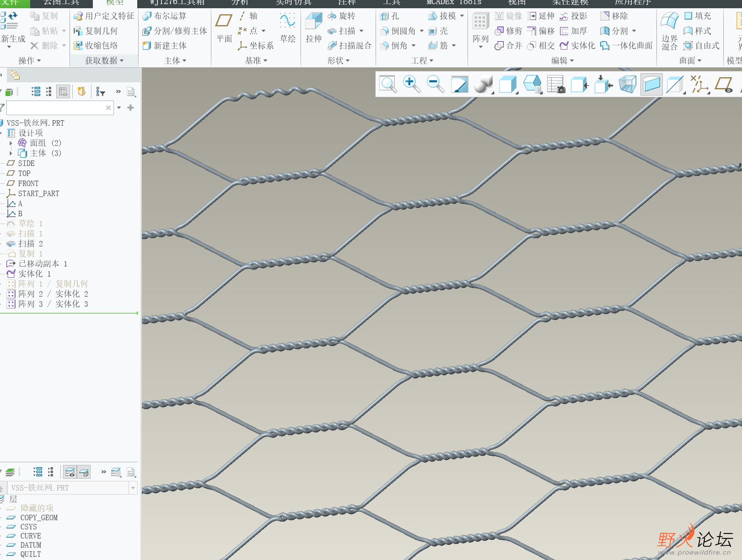Viewport: 742px width, 560px height.
Task: Click the Boolean Operations (布尔运算) button
Action: point(165,16)
